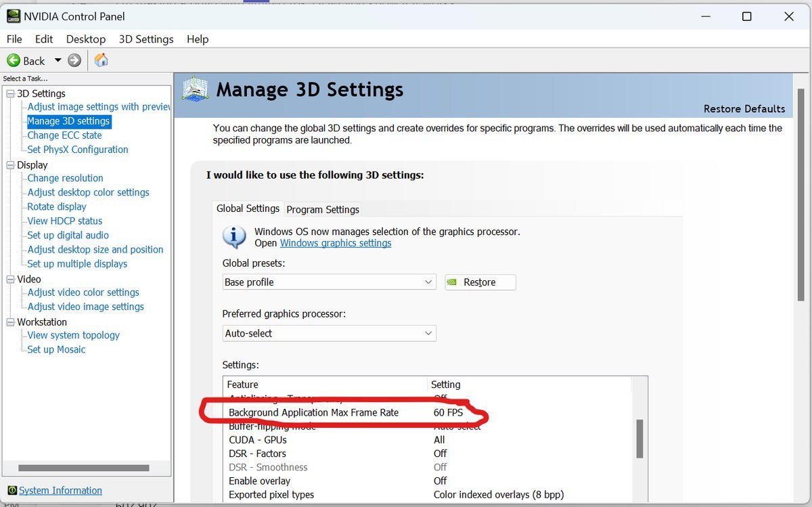Image resolution: width=812 pixels, height=507 pixels.
Task: Click Color indexed overlays (8 bpp) value
Action: point(499,494)
